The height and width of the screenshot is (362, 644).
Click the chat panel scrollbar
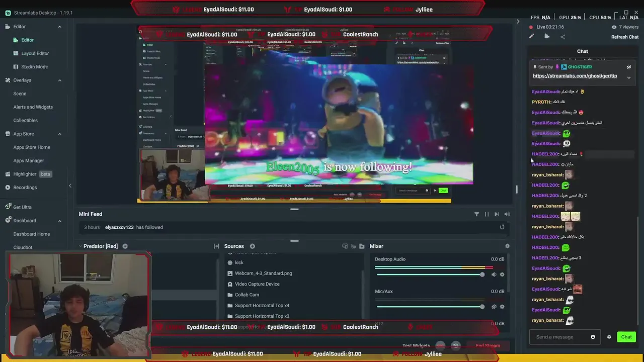pyautogui.click(x=638, y=271)
